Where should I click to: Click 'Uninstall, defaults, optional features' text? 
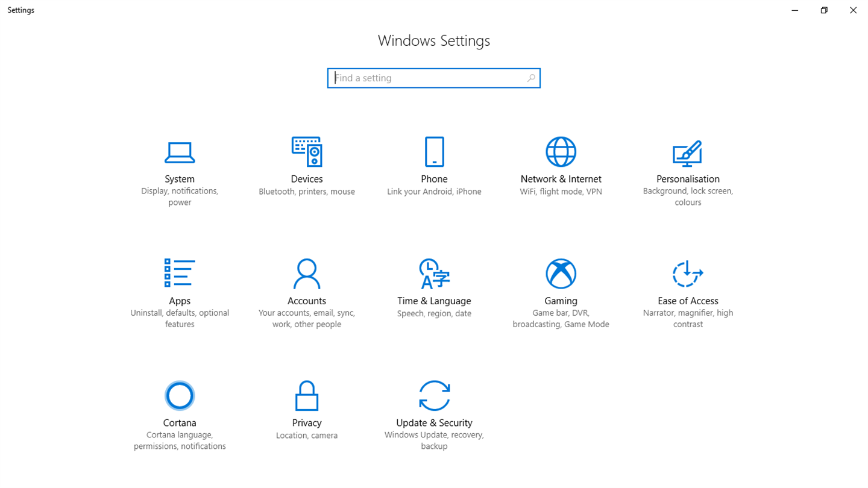coord(180,318)
